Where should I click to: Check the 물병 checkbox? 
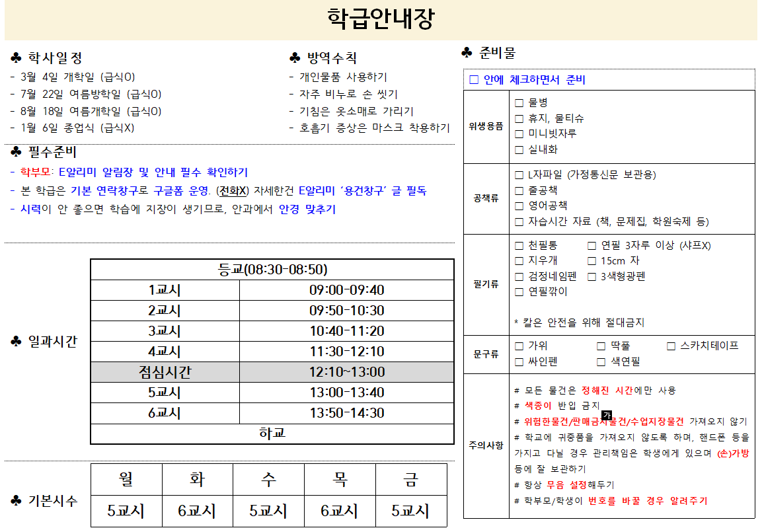[519, 103]
